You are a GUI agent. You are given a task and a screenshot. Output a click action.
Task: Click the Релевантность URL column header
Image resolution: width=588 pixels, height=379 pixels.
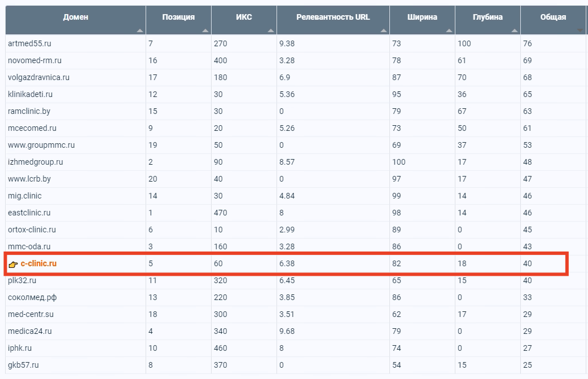click(333, 20)
